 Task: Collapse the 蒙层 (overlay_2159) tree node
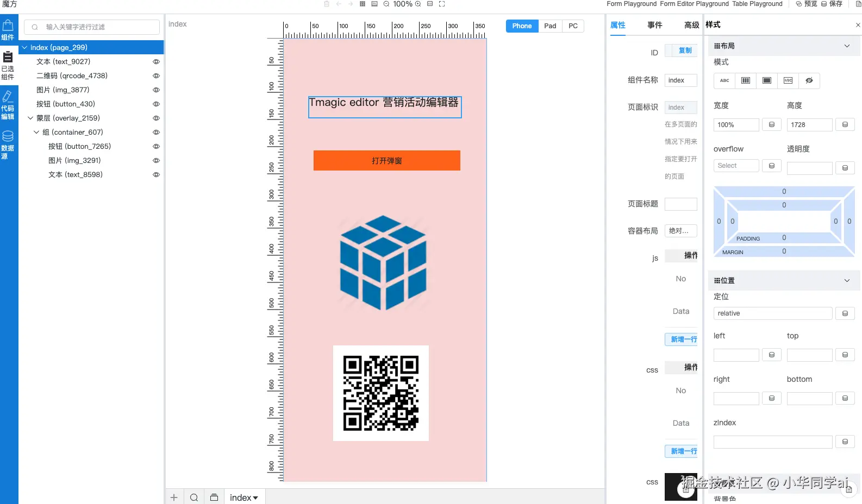pyautogui.click(x=30, y=118)
